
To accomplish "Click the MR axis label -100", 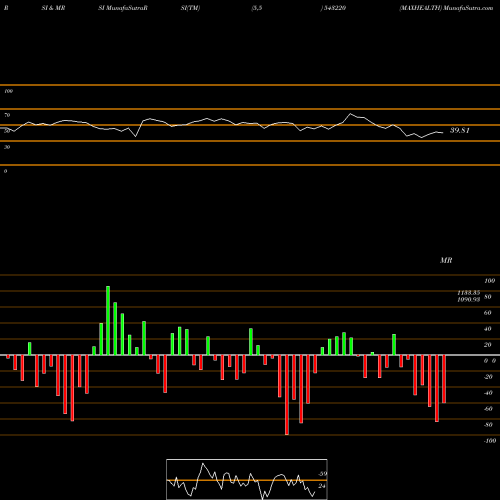I will pyautogui.click(x=490, y=441).
